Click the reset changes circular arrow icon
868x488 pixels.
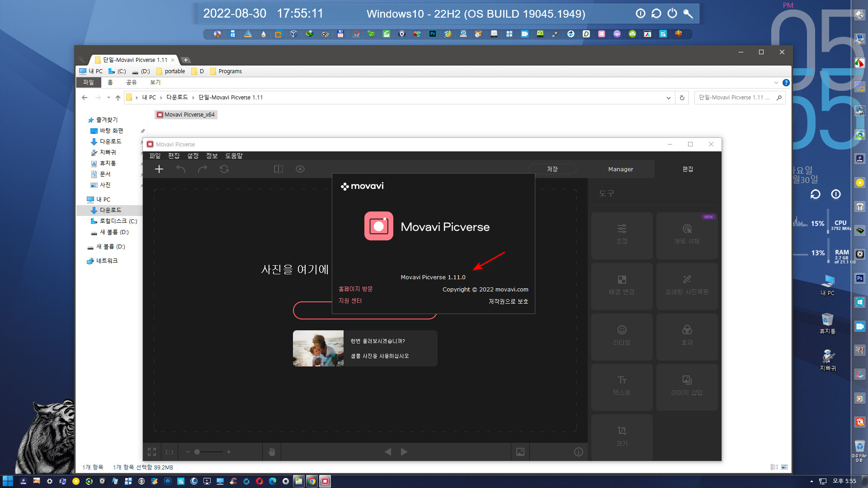(x=224, y=169)
